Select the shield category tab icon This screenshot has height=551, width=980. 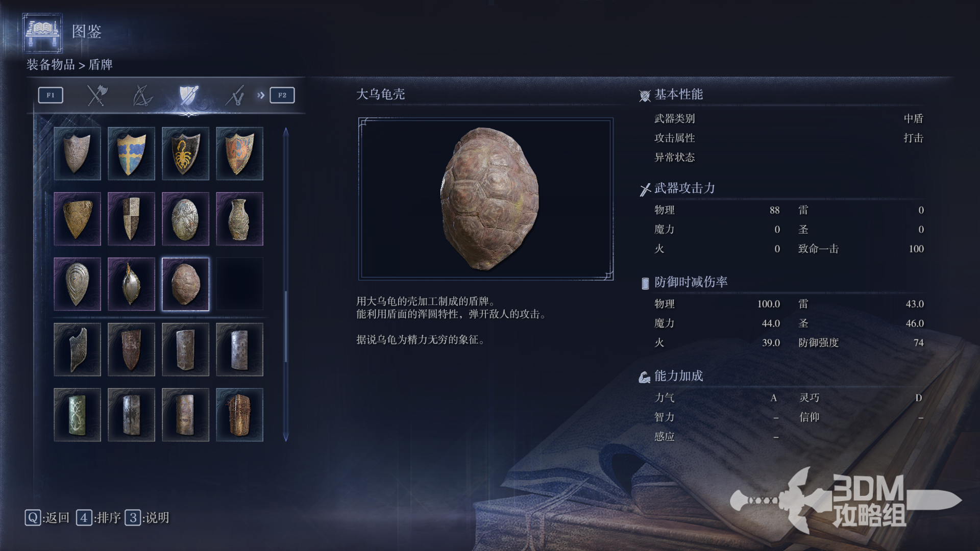pyautogui.click(x=188, y=95)
